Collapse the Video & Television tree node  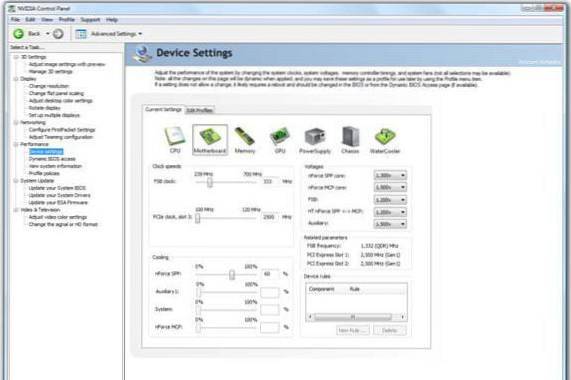[x=16, y=210]
